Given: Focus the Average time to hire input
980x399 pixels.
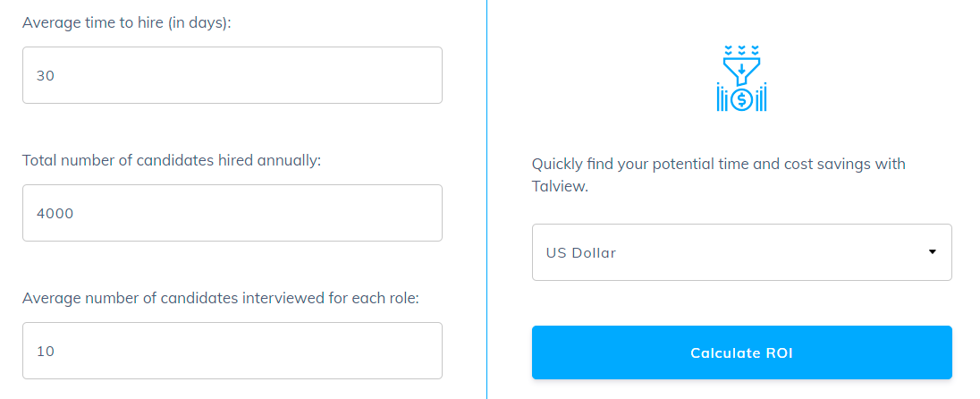Looking at the screenshot, I should tap(232, 75).
